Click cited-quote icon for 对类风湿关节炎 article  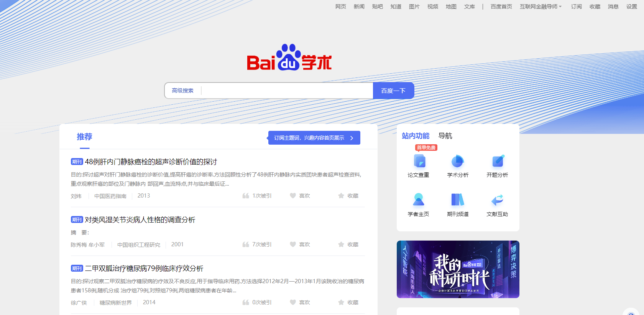click(246, 244)
